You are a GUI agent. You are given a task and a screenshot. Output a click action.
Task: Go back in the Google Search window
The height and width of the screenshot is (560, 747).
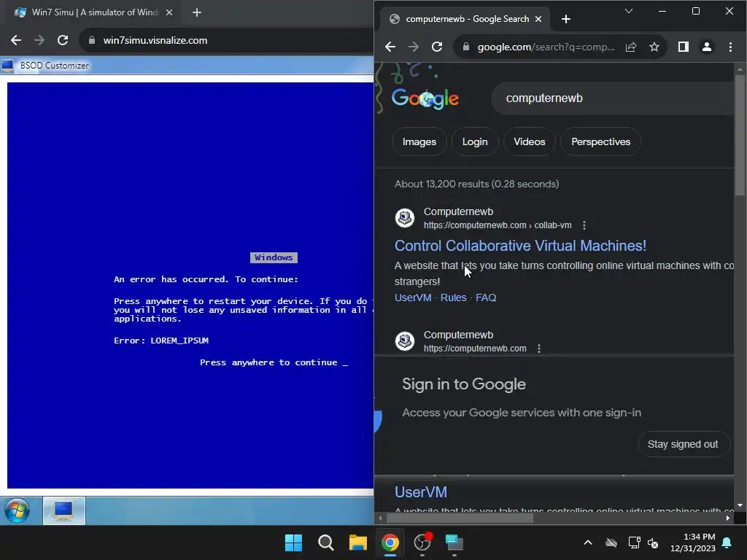390,47
